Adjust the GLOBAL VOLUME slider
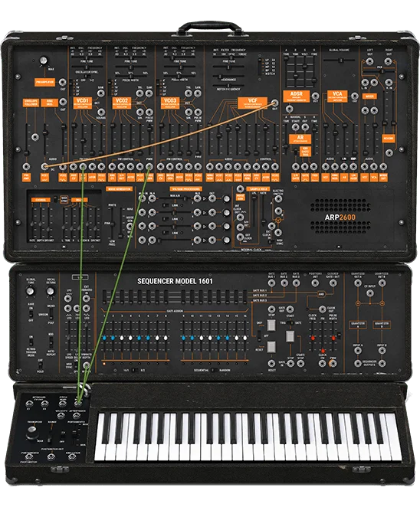 pos(340,61)
